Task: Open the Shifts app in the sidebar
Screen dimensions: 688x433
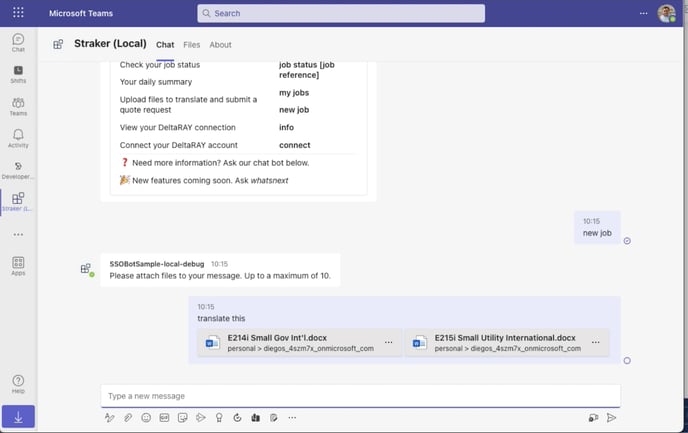Action: coord(18,74)
